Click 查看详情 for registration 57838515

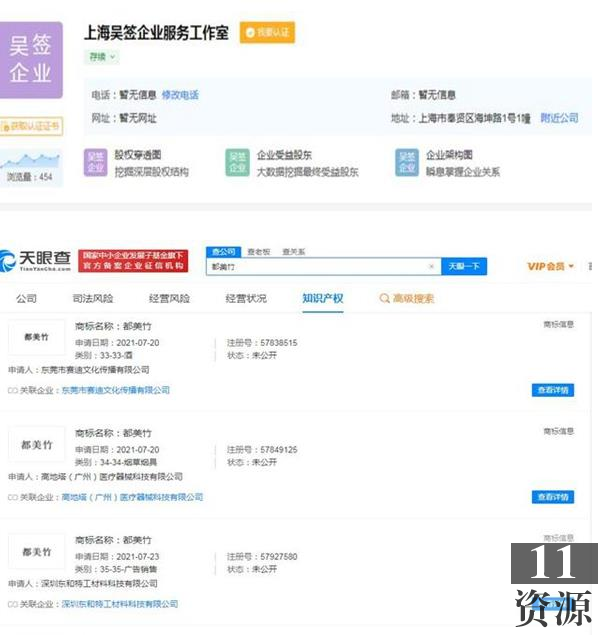[553, 390]
